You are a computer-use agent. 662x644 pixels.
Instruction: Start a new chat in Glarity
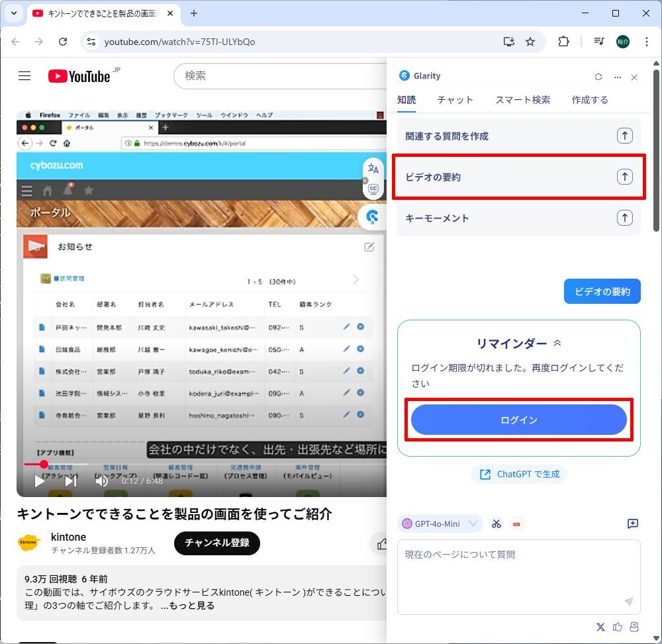(x=632, y=524)
